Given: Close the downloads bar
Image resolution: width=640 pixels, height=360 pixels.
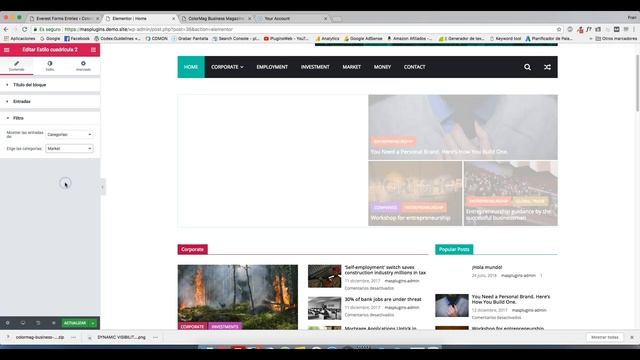Looking at the screenshot, I should click(632, 337).
